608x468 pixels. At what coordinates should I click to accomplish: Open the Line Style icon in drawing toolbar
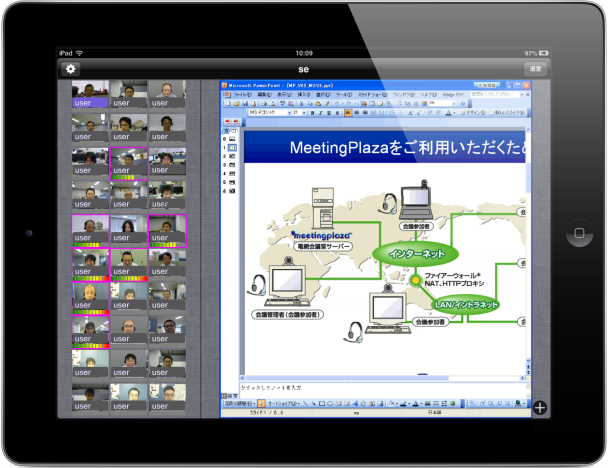pyautogui.click(x=427, y=403)
